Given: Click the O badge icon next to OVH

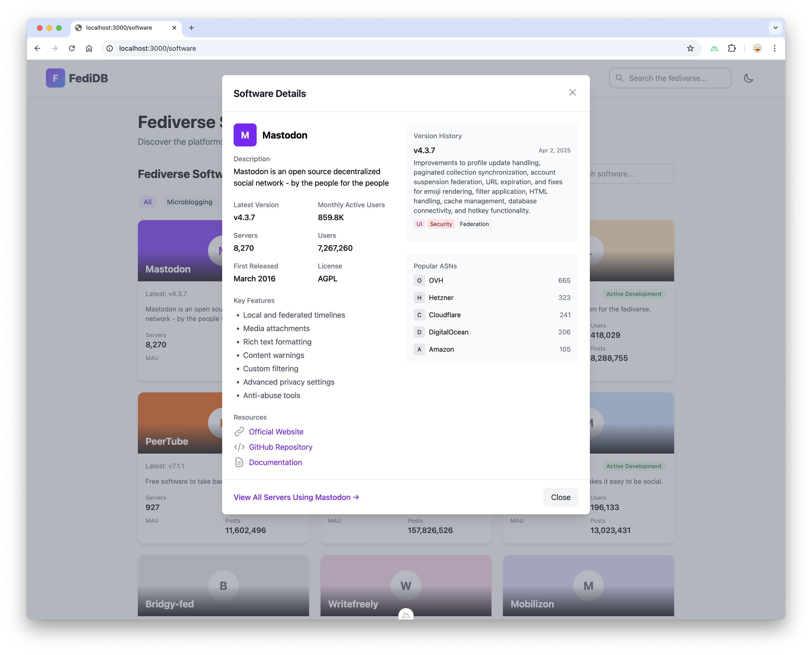Looking at the screenshot, I should pyautogui.click(x=419, y=280).
